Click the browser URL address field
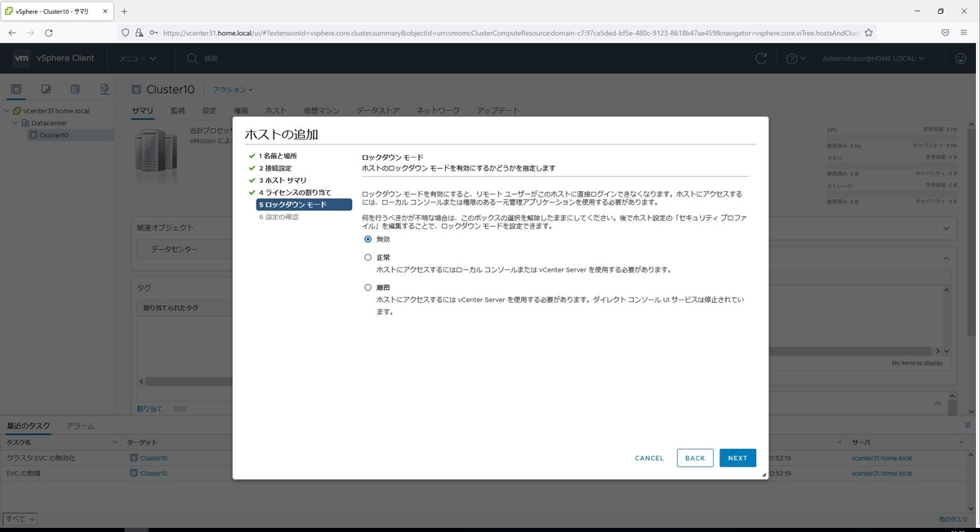 click(498, 33)
